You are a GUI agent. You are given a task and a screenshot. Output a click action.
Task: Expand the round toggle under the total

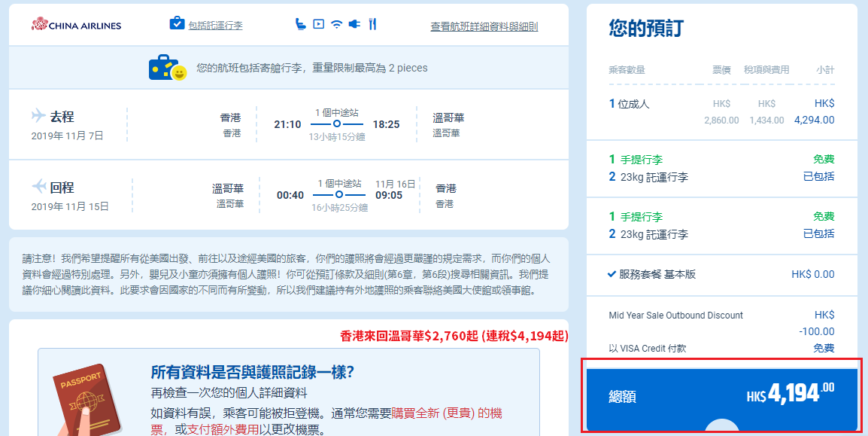pos(722,426)
